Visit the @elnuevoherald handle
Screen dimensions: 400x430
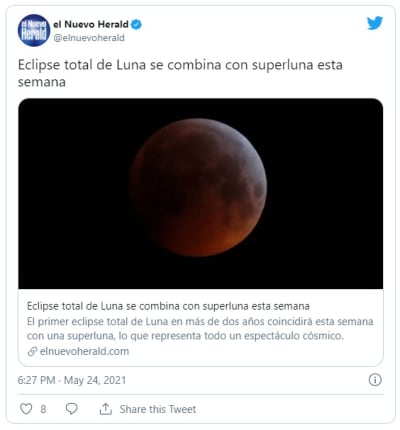point(89,38)
